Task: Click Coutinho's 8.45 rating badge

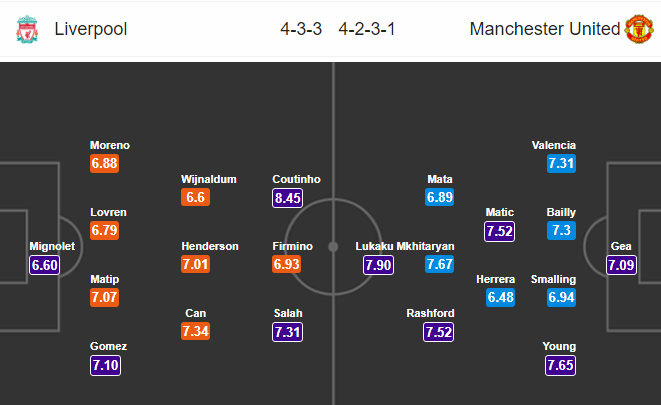Action: 287,197
